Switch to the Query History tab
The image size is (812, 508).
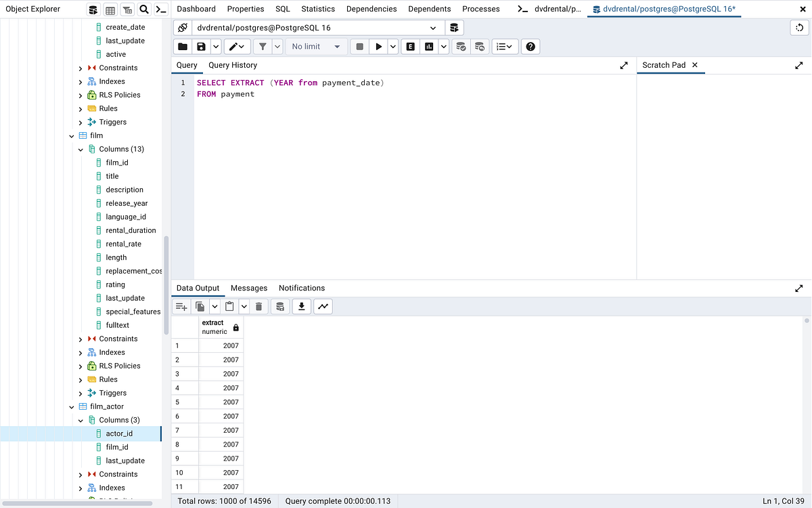(233, 65)
